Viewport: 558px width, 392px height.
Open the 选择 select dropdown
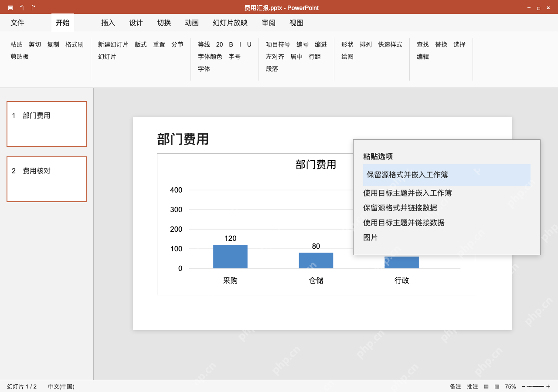459,44
